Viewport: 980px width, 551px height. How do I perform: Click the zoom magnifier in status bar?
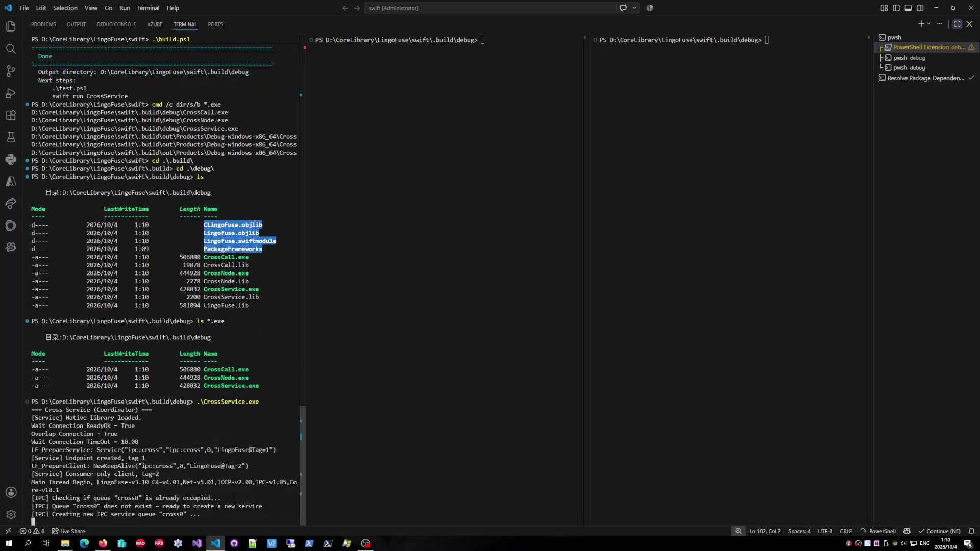click(738, 531)
